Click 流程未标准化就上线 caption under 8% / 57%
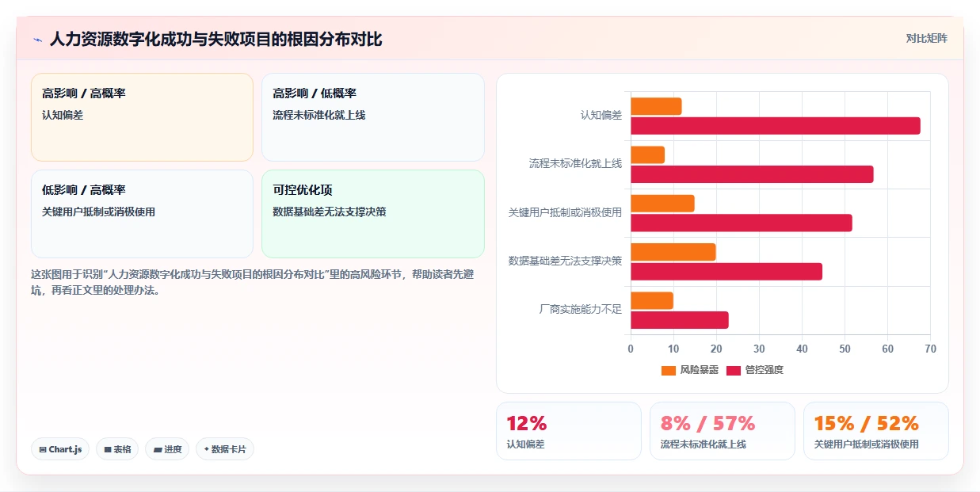The image size is (980, 492). click(704, 444)
